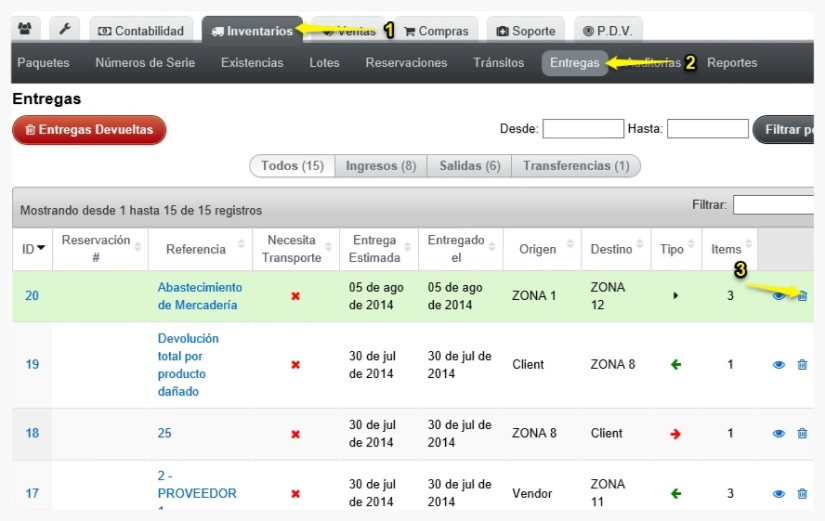Open Devolución total por producto dañado link
Screen dimensions: 825x521
click(188, 365)
